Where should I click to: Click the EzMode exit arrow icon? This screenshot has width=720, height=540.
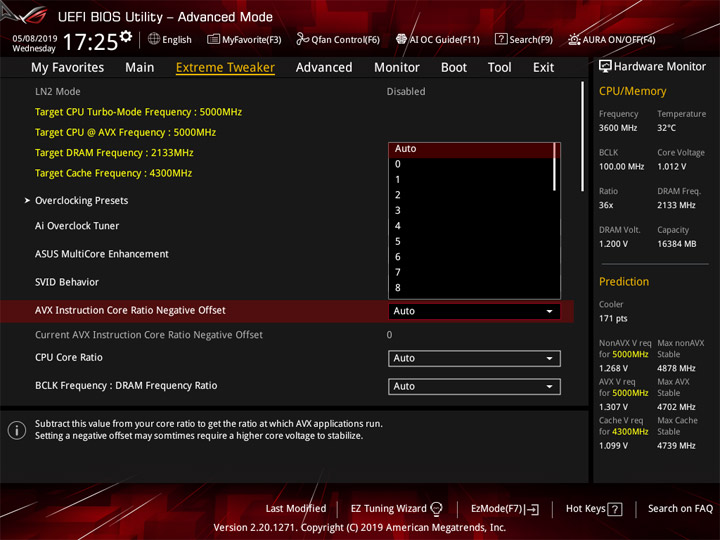pyautogui.click(x=532, y=509)
